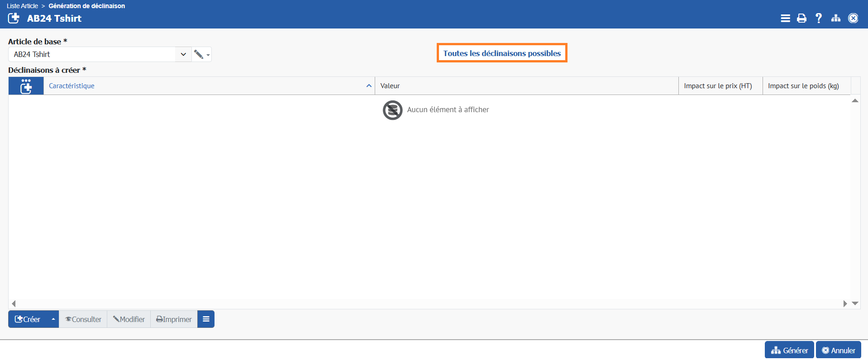This screenshot has width=868, height=360.
Task: Click the Imprimer toolbar button
Action: (174, 319)
